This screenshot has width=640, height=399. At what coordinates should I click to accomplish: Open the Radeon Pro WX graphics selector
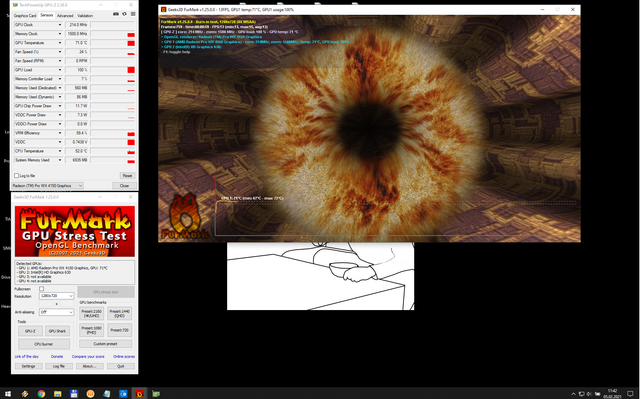(47, 186)
